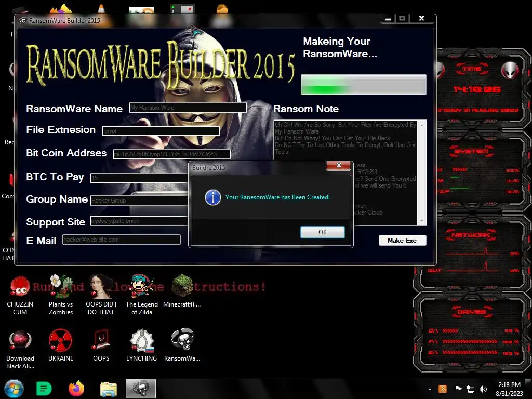Open File Explorer from the taskbar
The image size is (532, 399).
click(x=109, y=389)
